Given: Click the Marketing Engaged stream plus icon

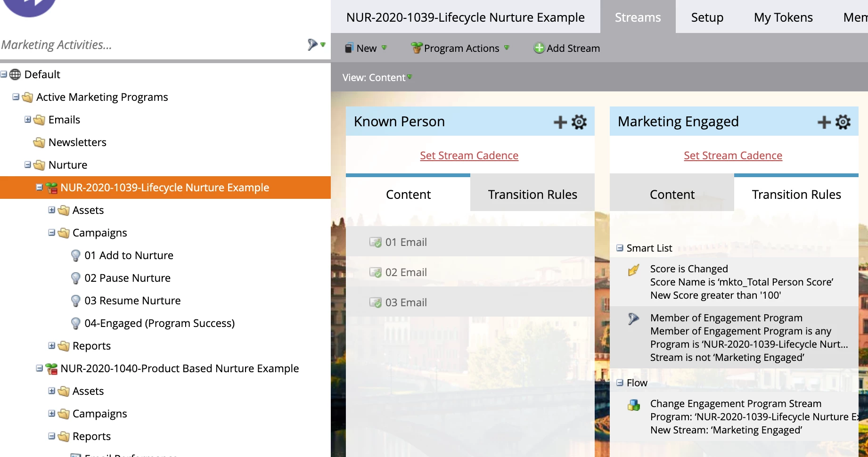Looking at the screenshot, I should [x=824, y=122].
